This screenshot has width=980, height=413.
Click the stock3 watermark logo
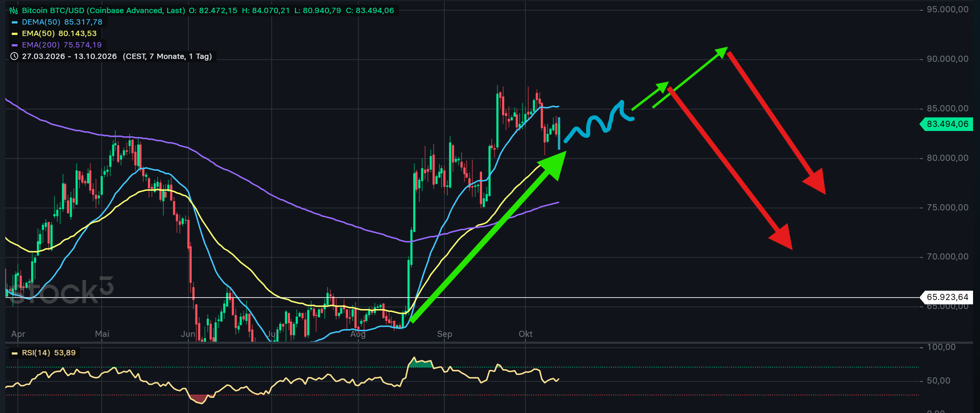click(x=61, y=291)
